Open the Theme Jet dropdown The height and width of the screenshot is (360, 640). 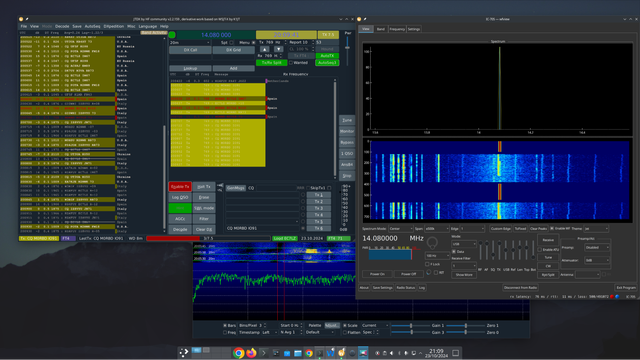(596, 229)
